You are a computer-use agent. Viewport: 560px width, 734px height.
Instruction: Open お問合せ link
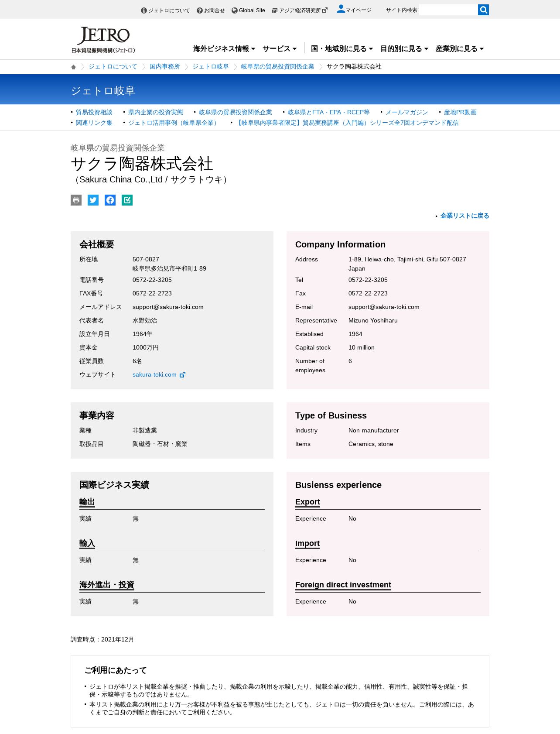click(x=215, y=10)
